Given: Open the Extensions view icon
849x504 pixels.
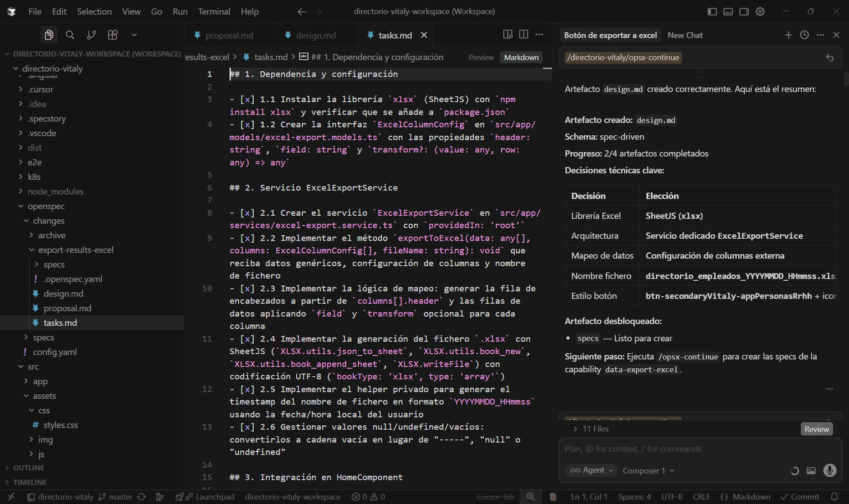Looking at the screenshot, I should click(113, 35).
